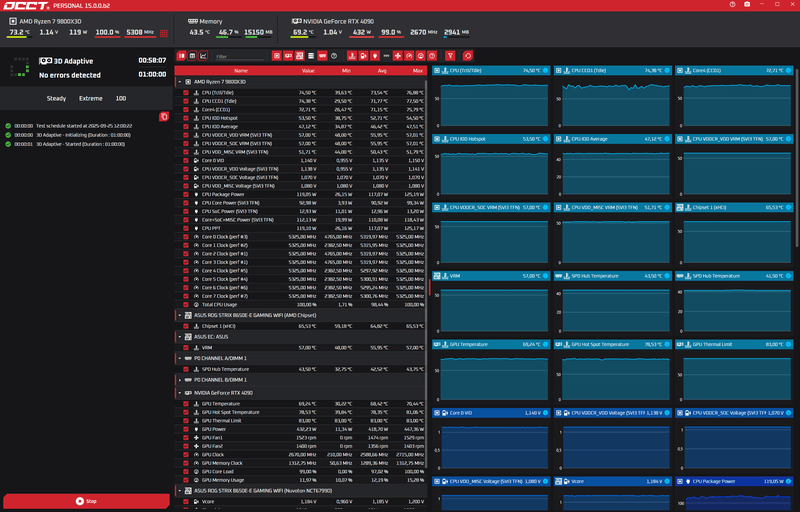
Task: Uncheck Total CPU Usage checkbox
Action: (x=186, y=304)
